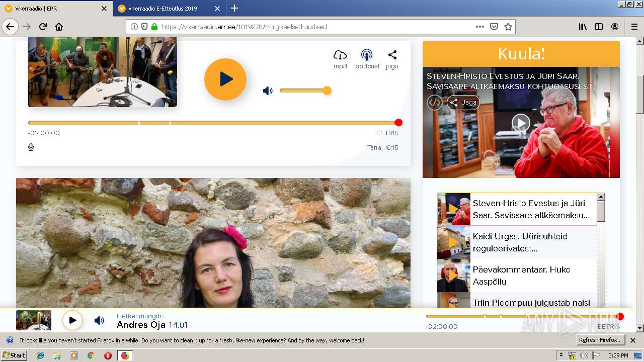Click the Kuula! orange header
The width and height of the screenshot is (644, 362).
coord(521,54)
